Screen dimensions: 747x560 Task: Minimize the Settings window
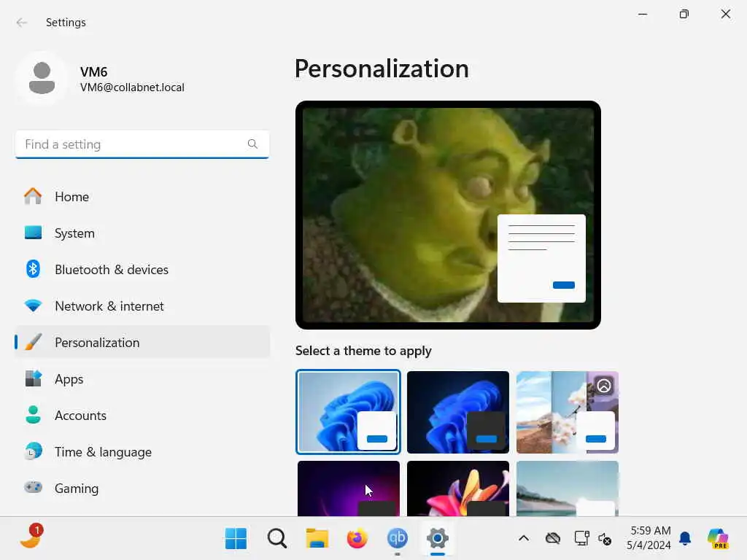point(643,15)
